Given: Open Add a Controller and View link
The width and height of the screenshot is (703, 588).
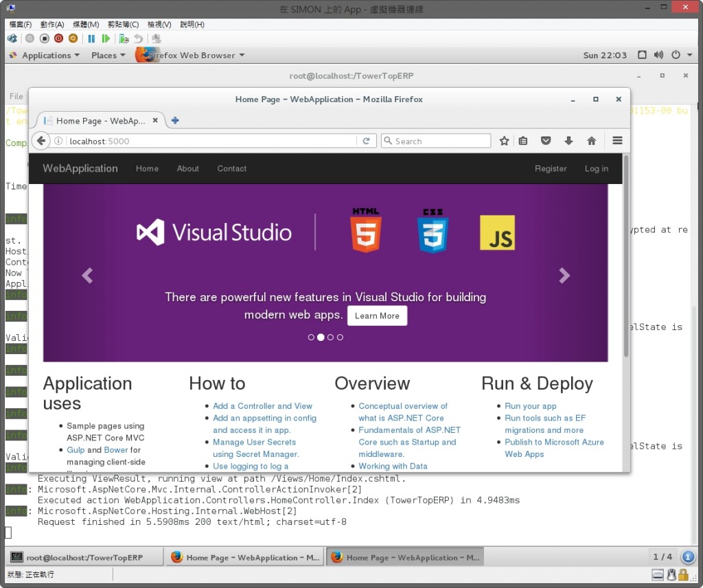Looking at the screenshot, I should (262, 405).
